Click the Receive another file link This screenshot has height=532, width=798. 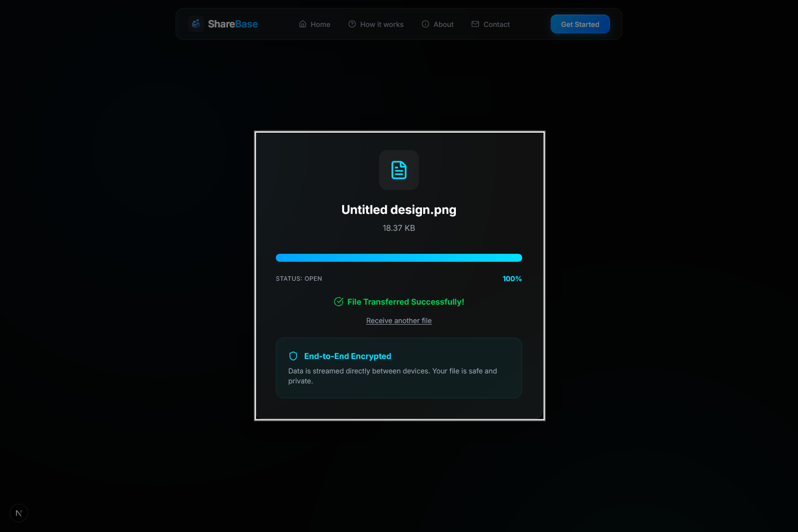[x=399, y=320]
